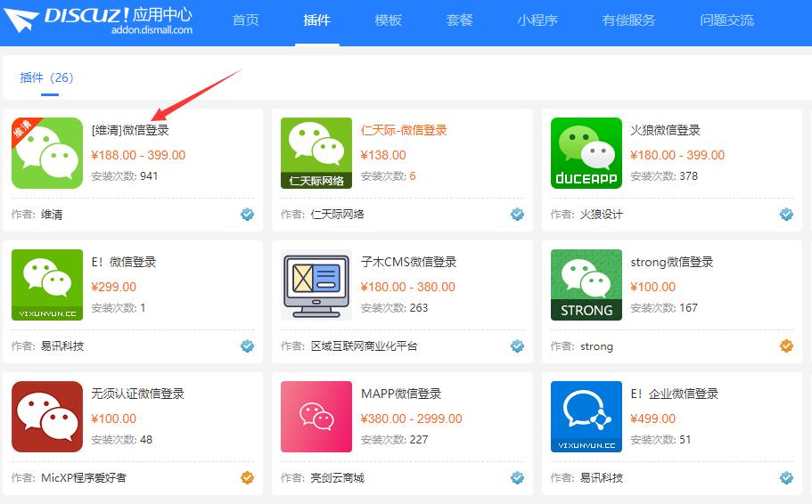Image resolution: width=812 pixels, height=504 pixels.
Task: Click the price ¥380.00 - 2999.00
Action: [412, 419]
